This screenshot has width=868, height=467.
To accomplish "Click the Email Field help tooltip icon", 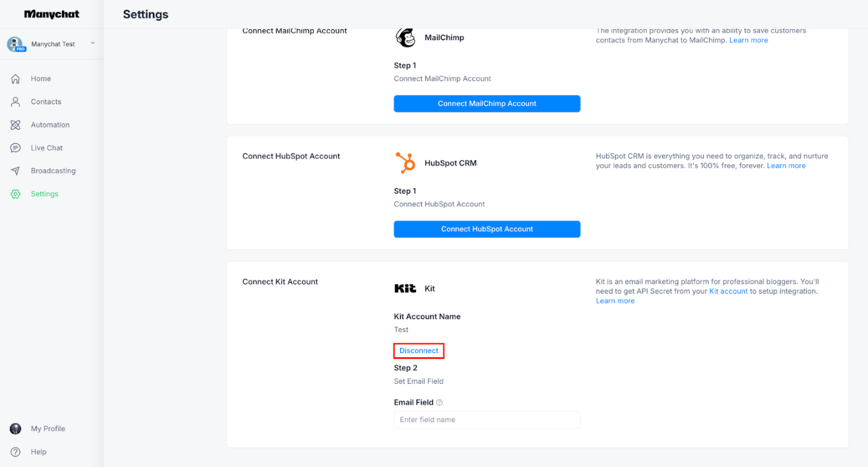I will coord(440,402).
